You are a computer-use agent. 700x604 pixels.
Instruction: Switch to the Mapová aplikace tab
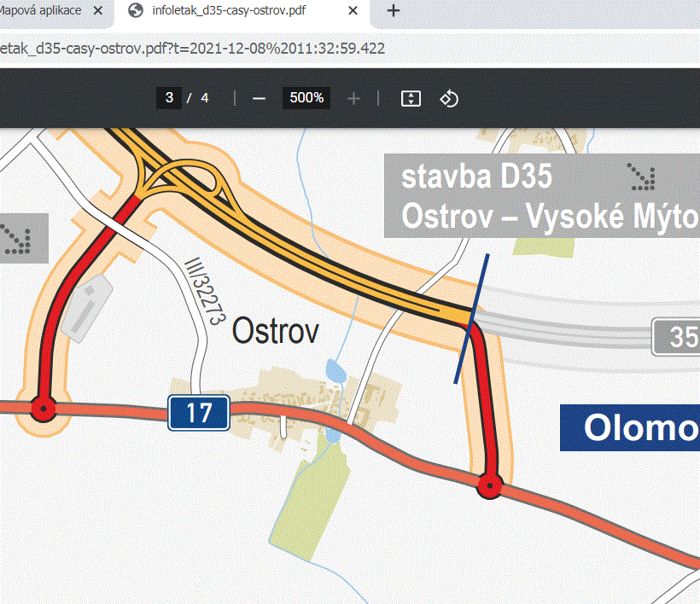click(43, 11)
